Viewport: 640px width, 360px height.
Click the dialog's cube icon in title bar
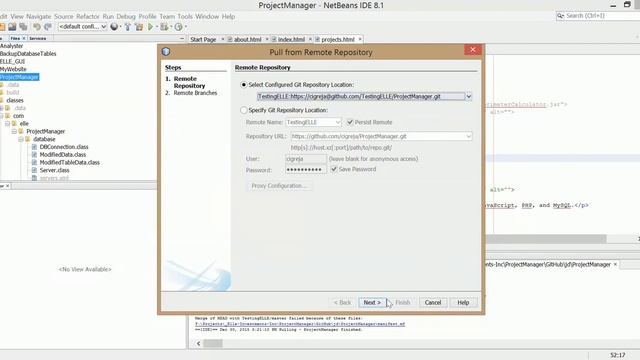tap(166, 52)
